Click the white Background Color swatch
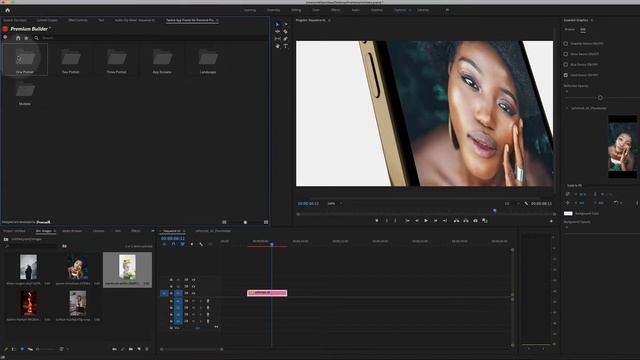Screen dimensions: 640x360 coord(568,213)
